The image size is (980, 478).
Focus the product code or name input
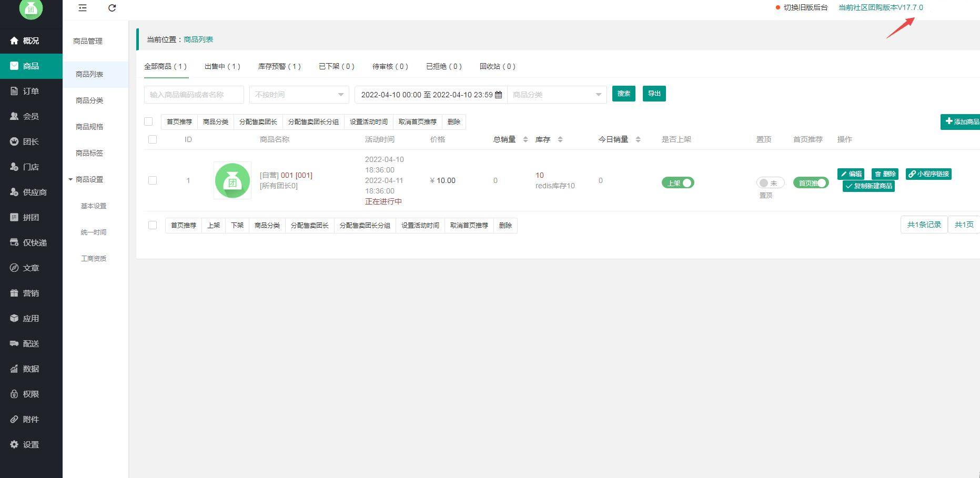pyautogui.click(x=194, y=95)
